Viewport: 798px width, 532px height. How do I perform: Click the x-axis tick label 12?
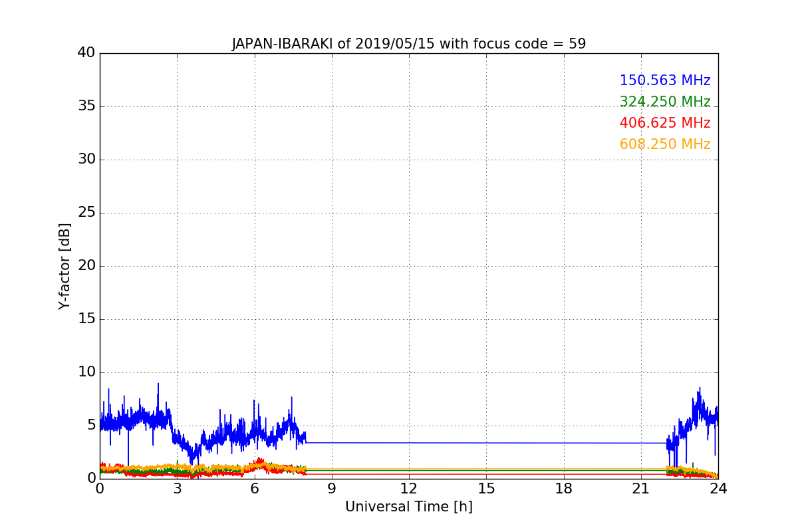[409, 489]
